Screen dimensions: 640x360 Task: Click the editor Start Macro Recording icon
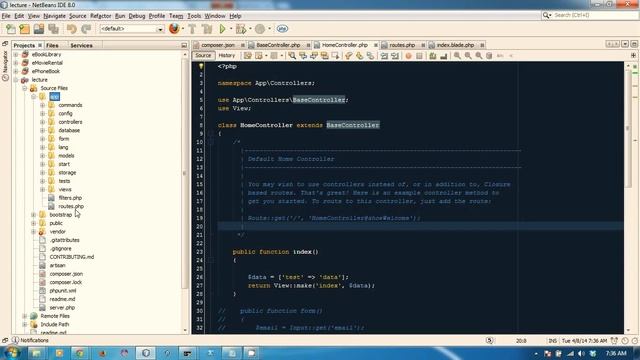click(408, 56)
